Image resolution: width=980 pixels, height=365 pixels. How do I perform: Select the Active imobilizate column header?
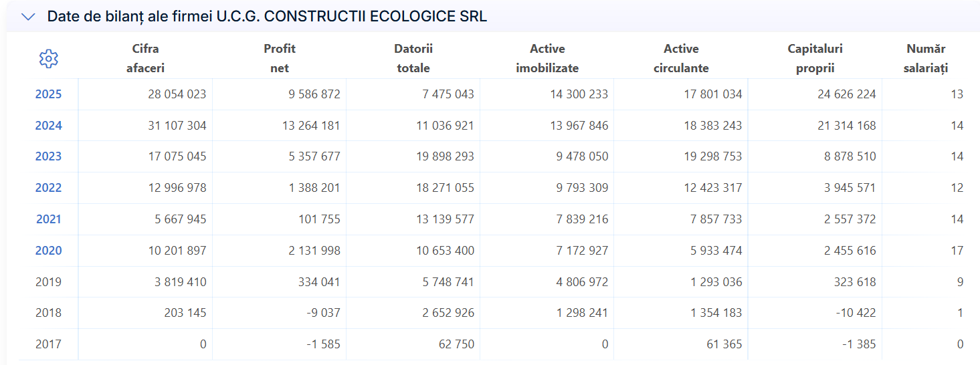click(547, 58)
